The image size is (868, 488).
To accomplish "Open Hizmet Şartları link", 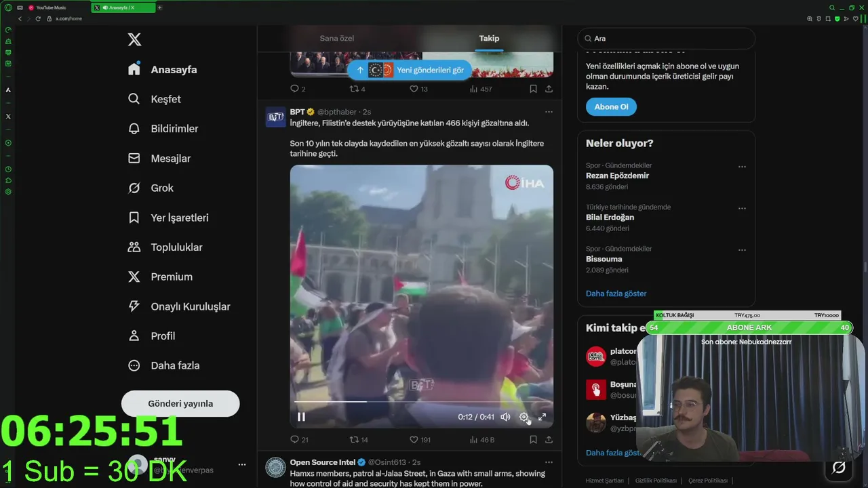I will [x=605, y=481].
